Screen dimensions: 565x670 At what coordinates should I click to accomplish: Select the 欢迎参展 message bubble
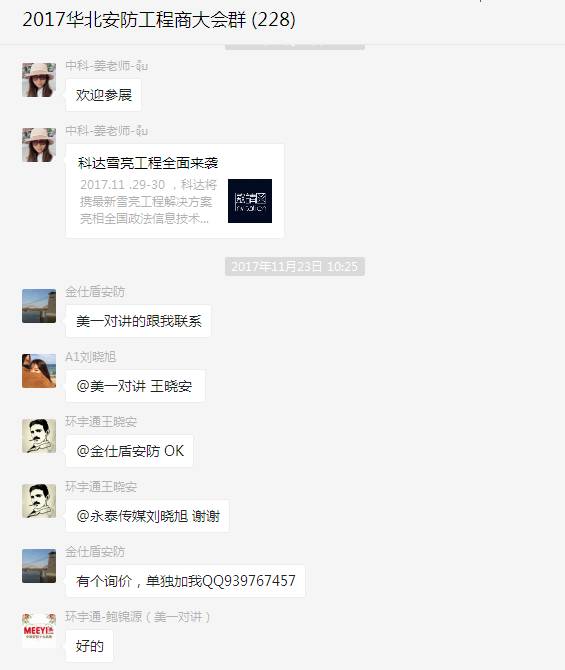103,95
